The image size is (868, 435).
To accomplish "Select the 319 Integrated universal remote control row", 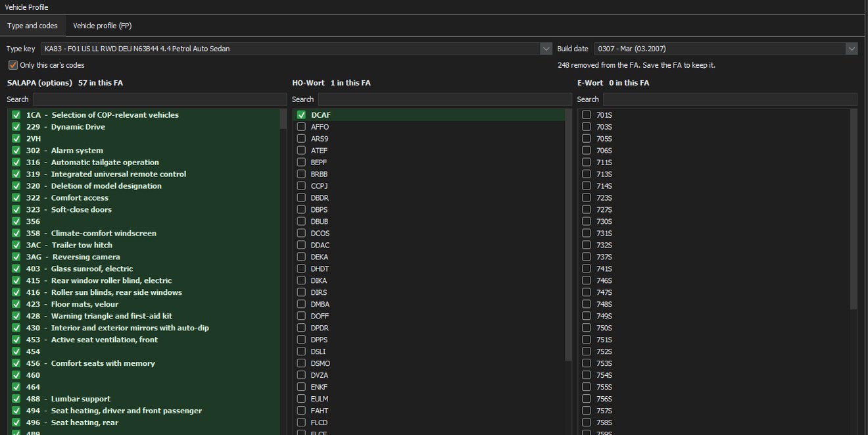I will (144, 174).
